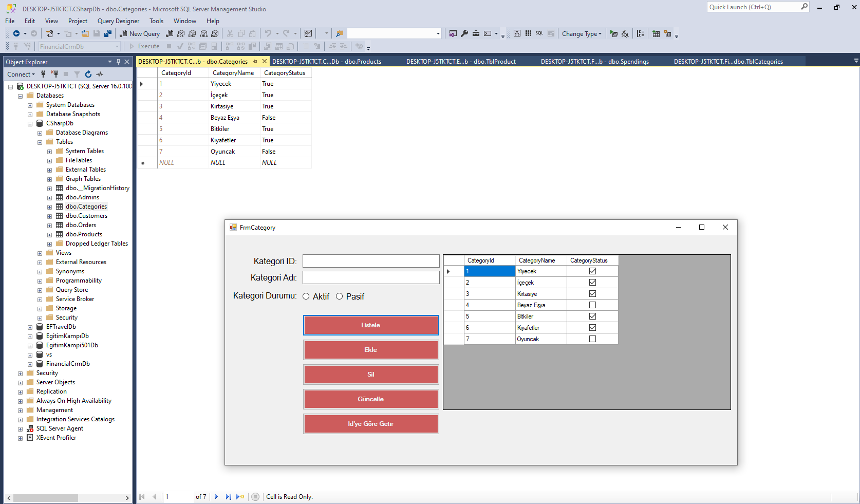Viewport: 860px width, 504px height.
Task: Click the Verify SQL Syntax icon
Action: 625,33
